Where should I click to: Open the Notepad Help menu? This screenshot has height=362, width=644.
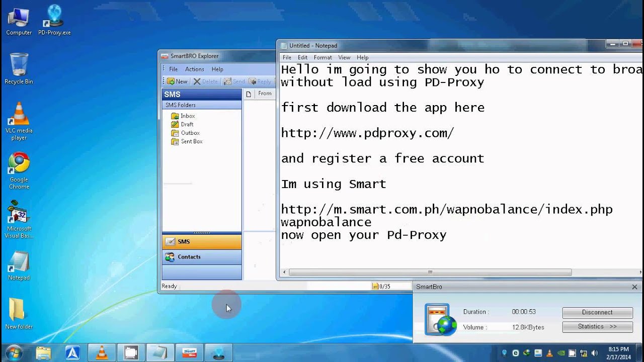click(x=362, y=57)
